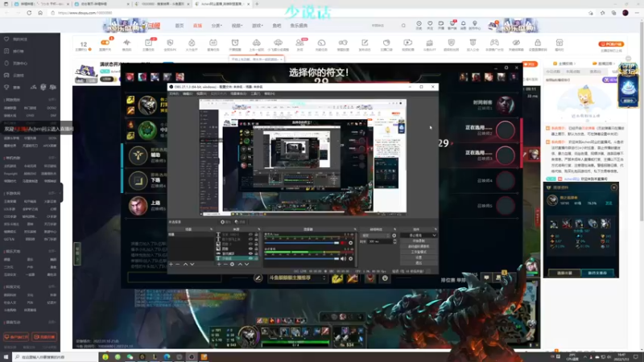Mute desktop audio via white speaker icon
The height and width of the screenshot is (362, 644).
click(x=343, y=258)
